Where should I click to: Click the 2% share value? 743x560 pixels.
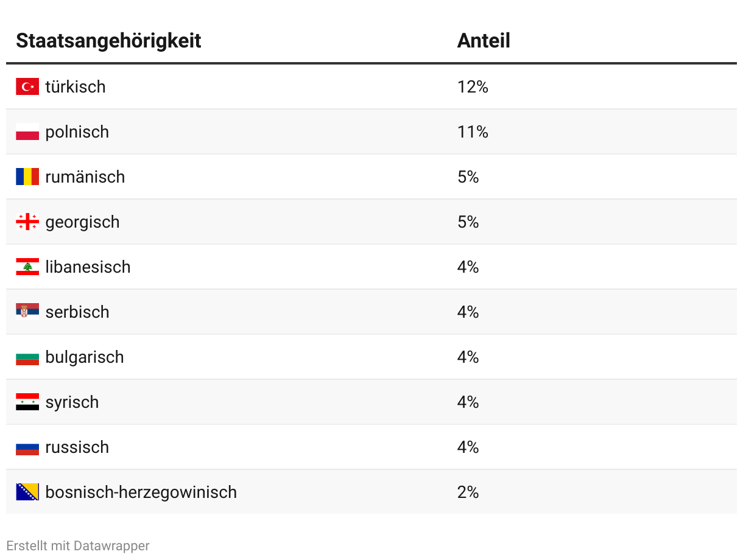click(x=468, y=492)
